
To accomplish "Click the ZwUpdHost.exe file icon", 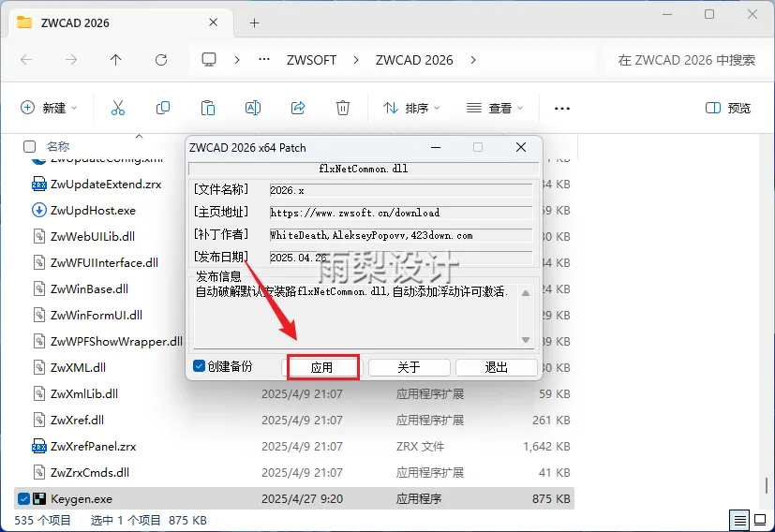I will (x=39, y=211).
